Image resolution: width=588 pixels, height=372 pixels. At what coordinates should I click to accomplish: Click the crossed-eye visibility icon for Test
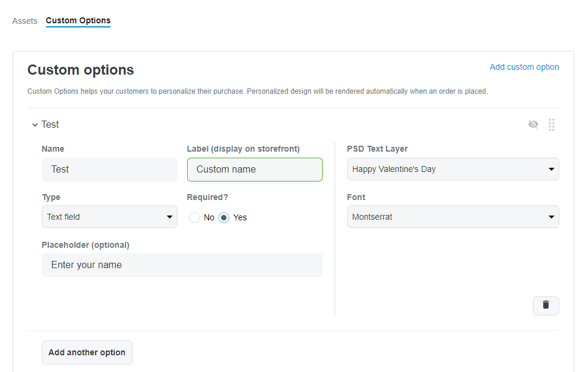[533, 124]
